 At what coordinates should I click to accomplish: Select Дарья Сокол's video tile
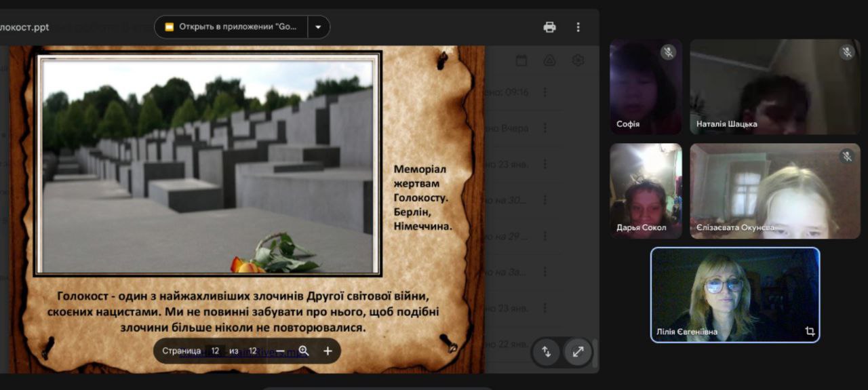pyautogui.click(x=646, y=190)
